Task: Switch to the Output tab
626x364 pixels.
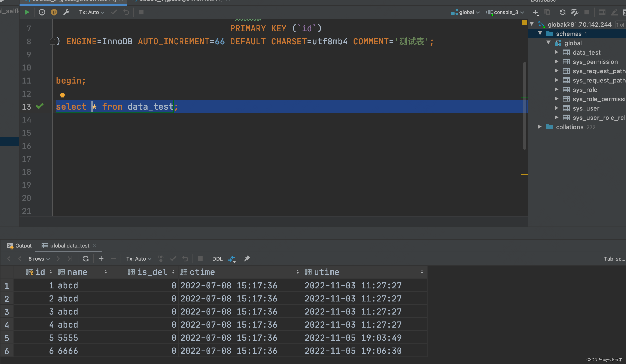Action: [x=19, y=245]
